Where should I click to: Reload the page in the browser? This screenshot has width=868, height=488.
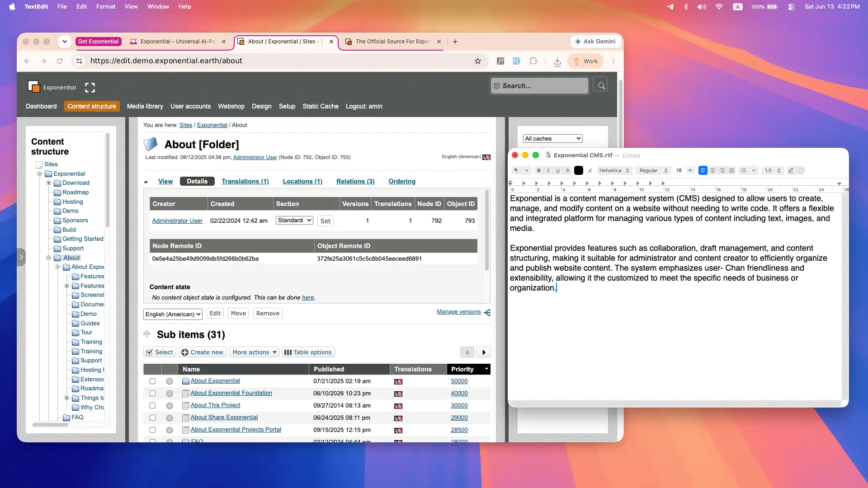click(x=60, y=61)
